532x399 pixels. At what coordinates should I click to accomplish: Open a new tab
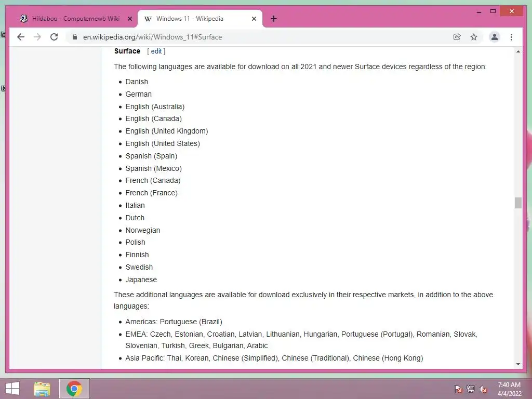click(274, 19)
